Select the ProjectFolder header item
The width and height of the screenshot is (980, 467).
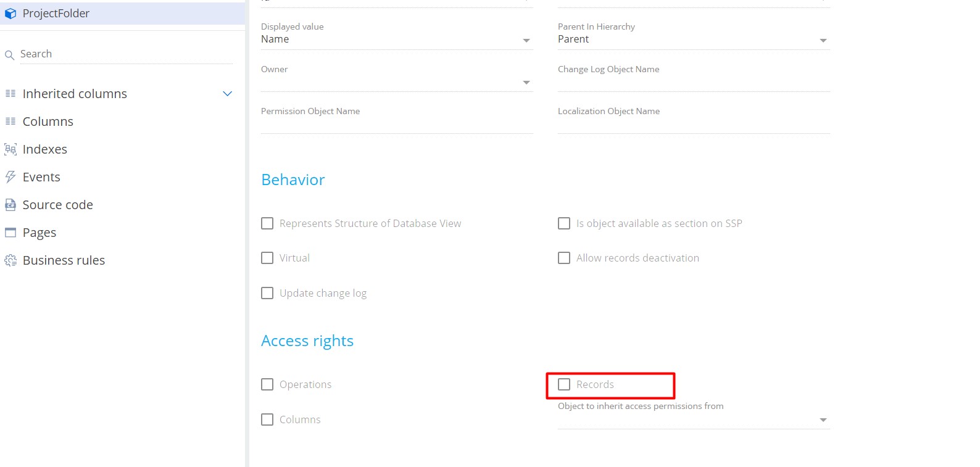56,14
